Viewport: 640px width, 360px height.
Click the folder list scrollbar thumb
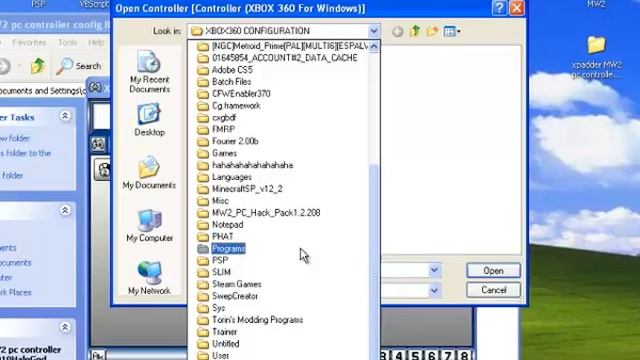coord(374,261)
